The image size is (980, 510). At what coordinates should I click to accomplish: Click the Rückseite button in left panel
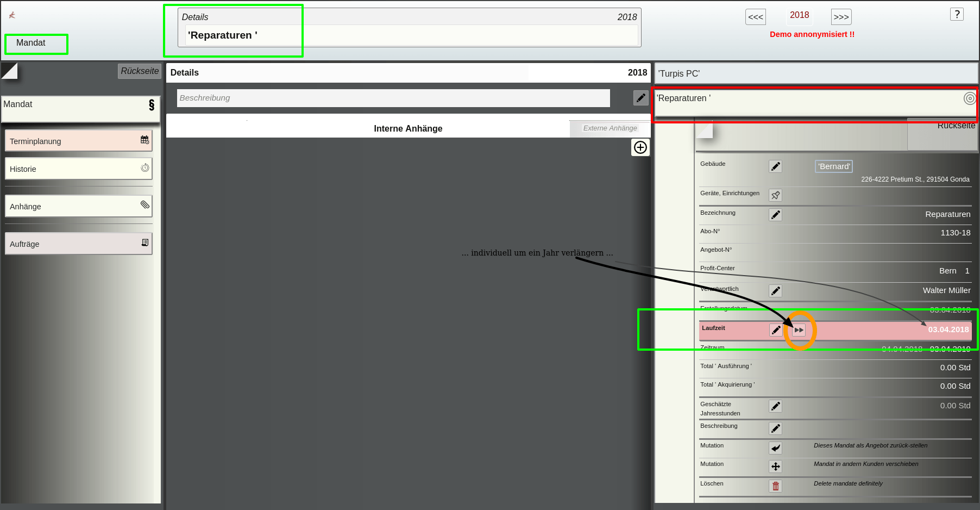(140, 71)
